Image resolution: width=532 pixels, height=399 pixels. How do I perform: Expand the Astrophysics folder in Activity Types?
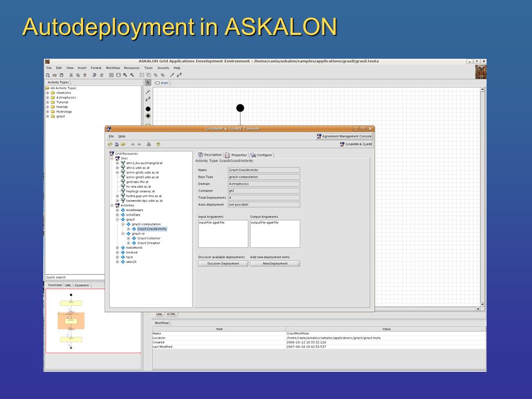pyautogui.click(x=48, y=98)
